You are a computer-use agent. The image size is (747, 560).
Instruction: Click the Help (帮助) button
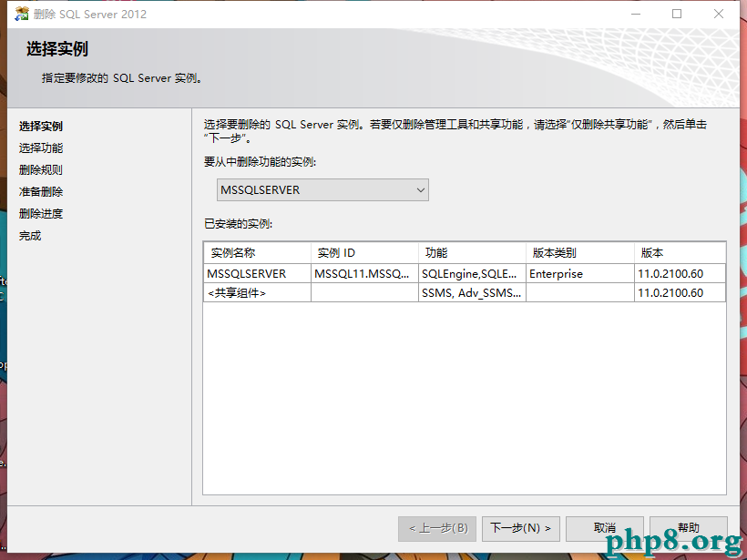click(689, 528)
